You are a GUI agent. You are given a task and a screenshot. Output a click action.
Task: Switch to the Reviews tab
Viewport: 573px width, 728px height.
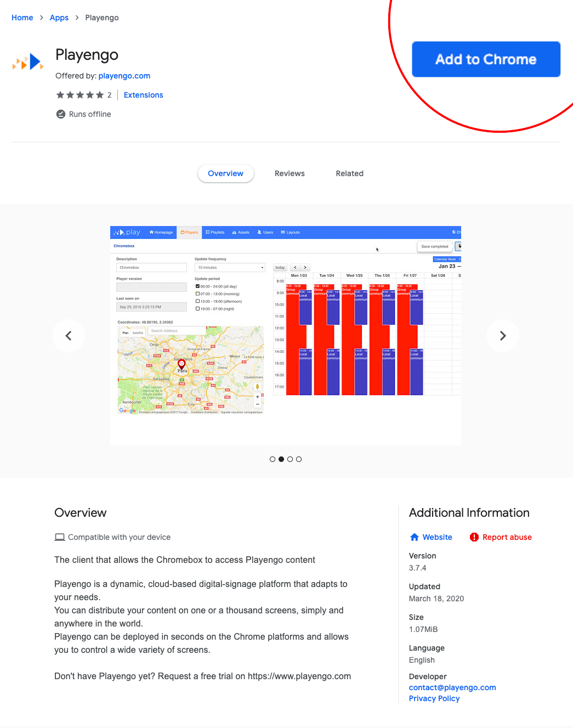click(x=290, y=173)
